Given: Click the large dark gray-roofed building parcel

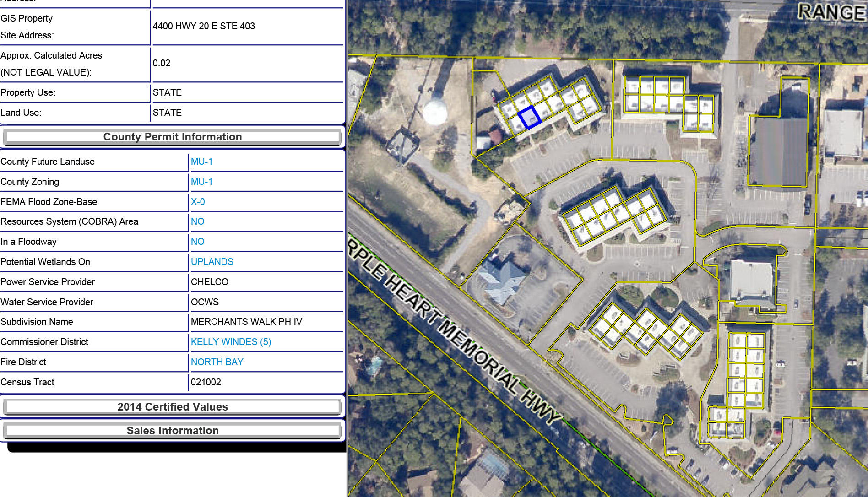Looking at the screenshot, I should coord(778,151).
